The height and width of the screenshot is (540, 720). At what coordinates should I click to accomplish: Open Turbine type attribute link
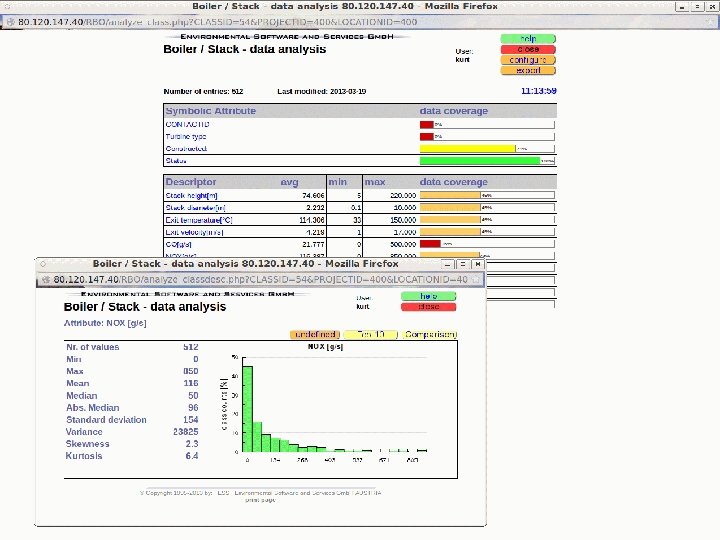(x=186, y=136)
